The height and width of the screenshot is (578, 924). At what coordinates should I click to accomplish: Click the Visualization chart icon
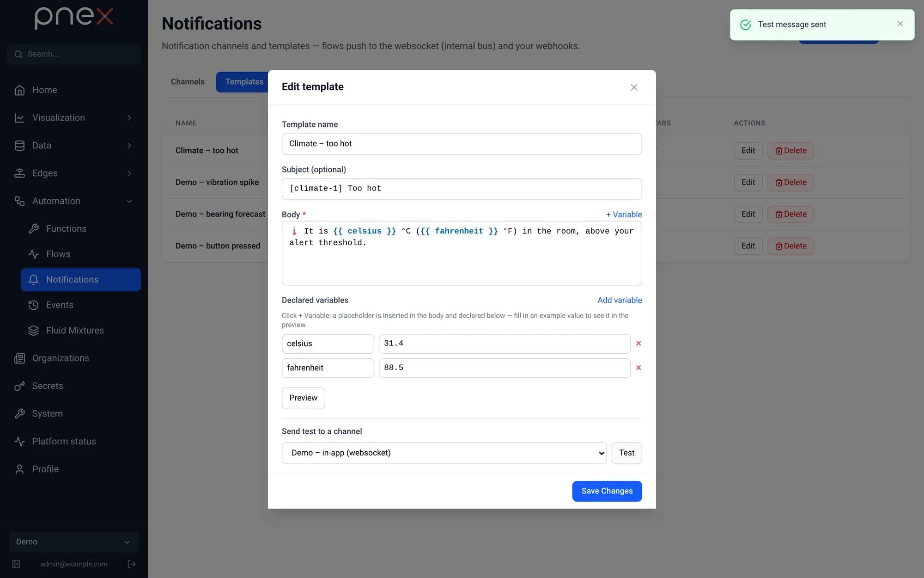coord(19,118)
